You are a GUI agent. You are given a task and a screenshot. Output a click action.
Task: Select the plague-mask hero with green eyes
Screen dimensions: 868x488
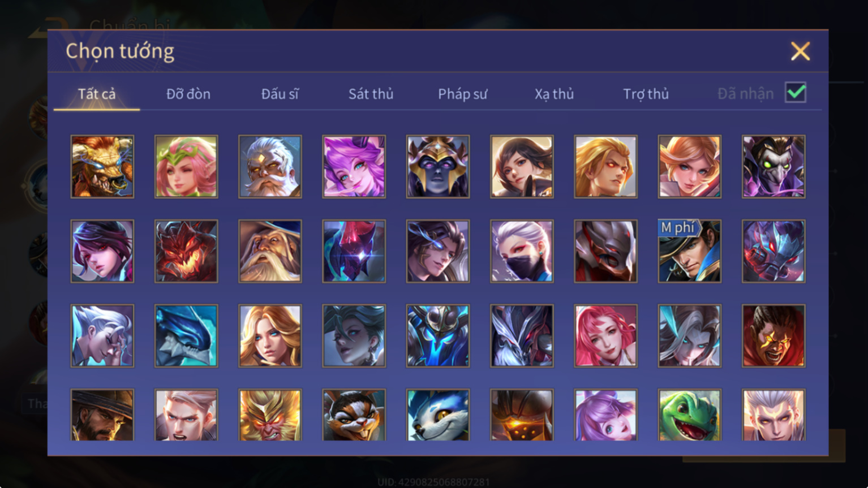[x=774, y=166]
